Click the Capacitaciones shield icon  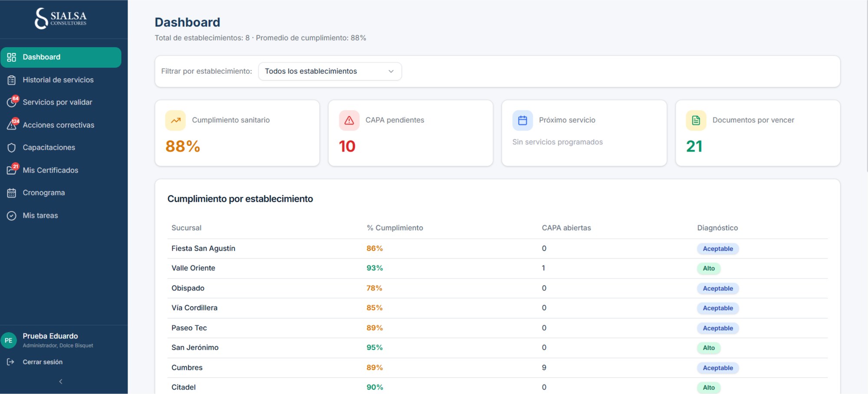(12, 148)
